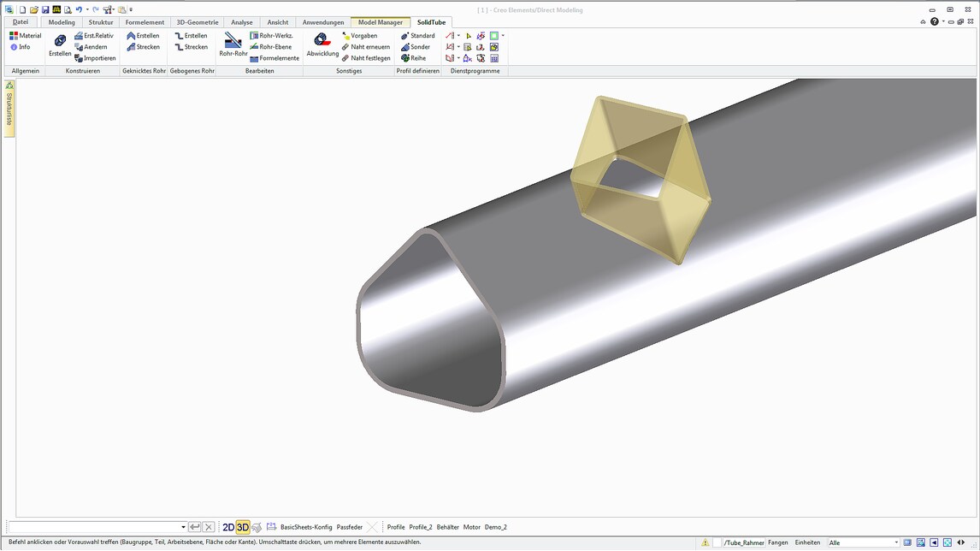Image resolution: width=980 pixels, height=551 pixels.
Task: Click the Profile_2 button
Action: pyautogui.click(x=421, y=527)
